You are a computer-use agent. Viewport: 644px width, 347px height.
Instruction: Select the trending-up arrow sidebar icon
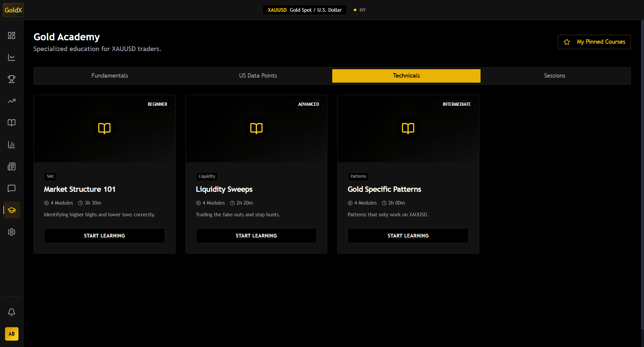click(x=11, y=101)
